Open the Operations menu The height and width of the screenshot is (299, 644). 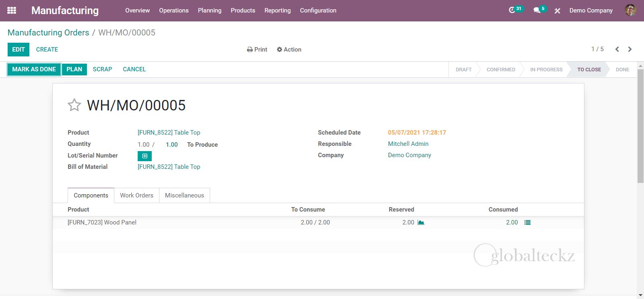coord(174,10)
